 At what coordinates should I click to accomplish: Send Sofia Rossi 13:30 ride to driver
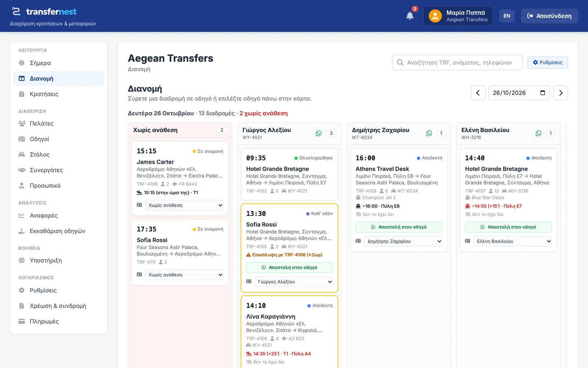coord(290,268)
